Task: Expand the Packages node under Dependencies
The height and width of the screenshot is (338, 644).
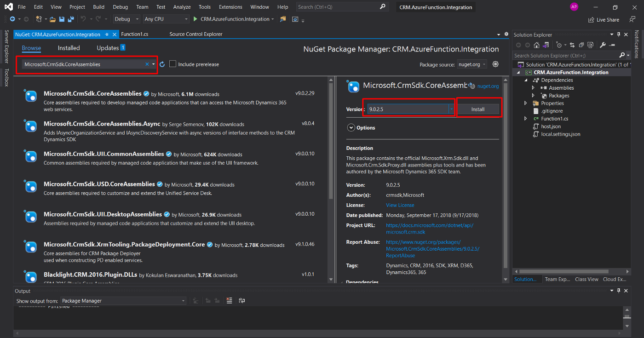Action: pyautogui.click(x=533, y=96)
